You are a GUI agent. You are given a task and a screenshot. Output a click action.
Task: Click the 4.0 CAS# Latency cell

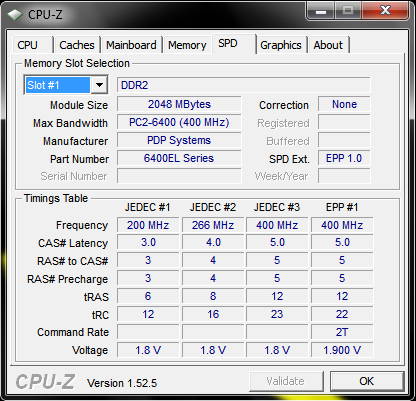pyautogui.click(x=213, y=242)
